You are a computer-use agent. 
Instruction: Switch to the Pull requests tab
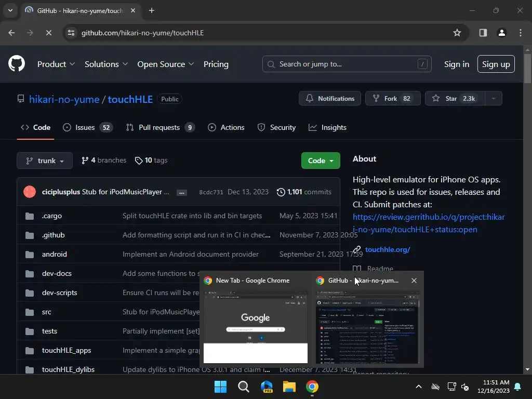coord(160,128)
